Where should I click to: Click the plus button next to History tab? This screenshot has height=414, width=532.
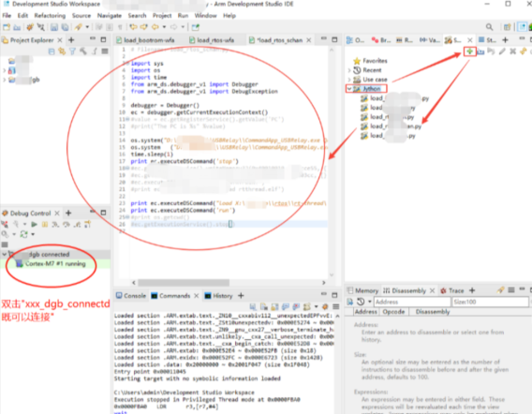(x=241, y=296)
